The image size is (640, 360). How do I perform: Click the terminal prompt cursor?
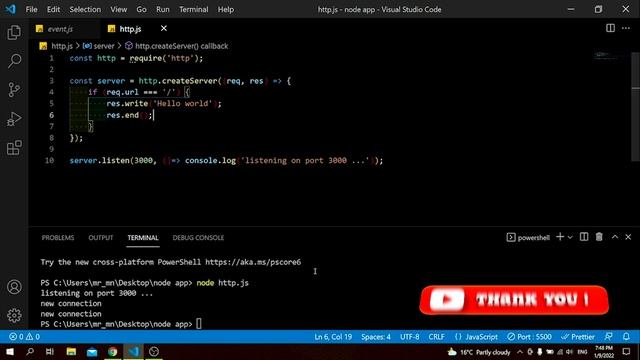[199, 324]
